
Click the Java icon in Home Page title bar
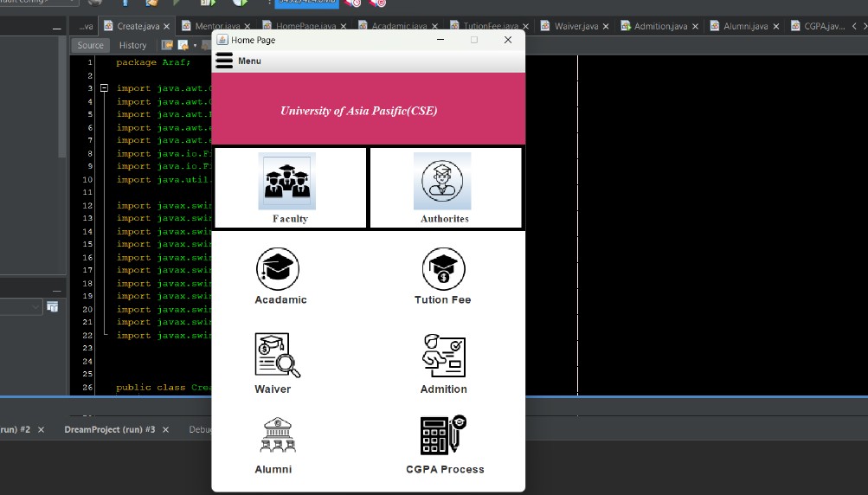coord(222,40)
